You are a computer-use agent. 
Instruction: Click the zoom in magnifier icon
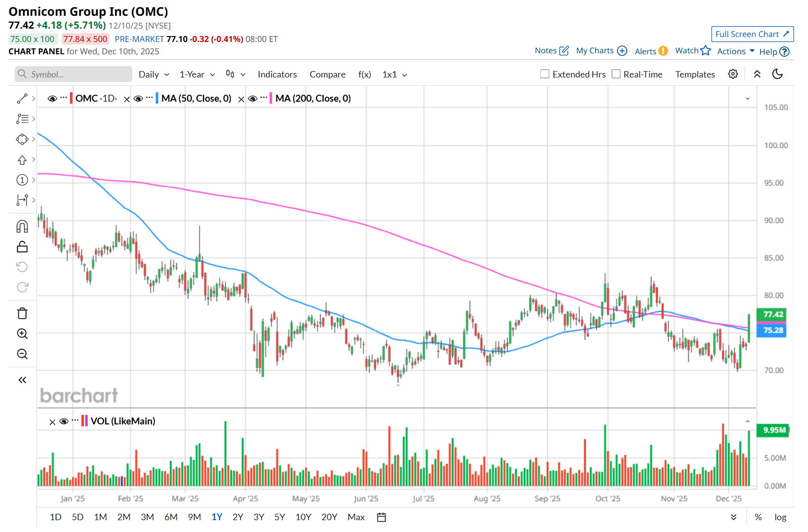(22, 334)
